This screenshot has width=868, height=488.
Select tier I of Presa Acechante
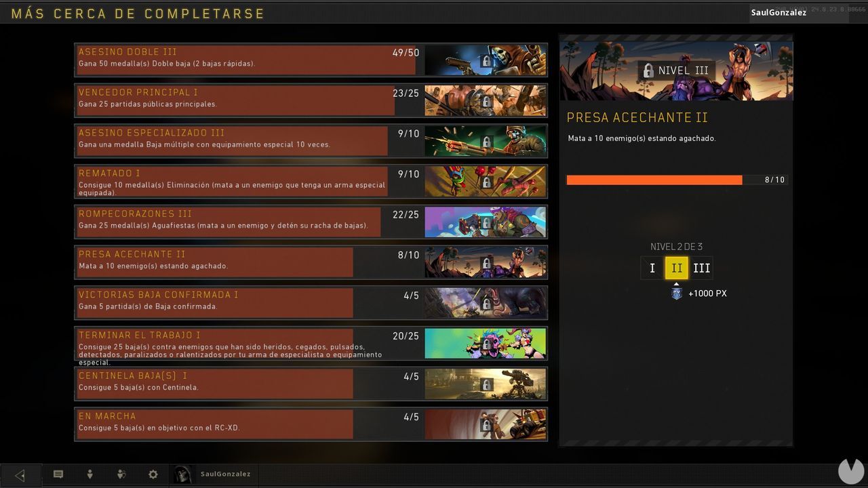click(652, 268)
